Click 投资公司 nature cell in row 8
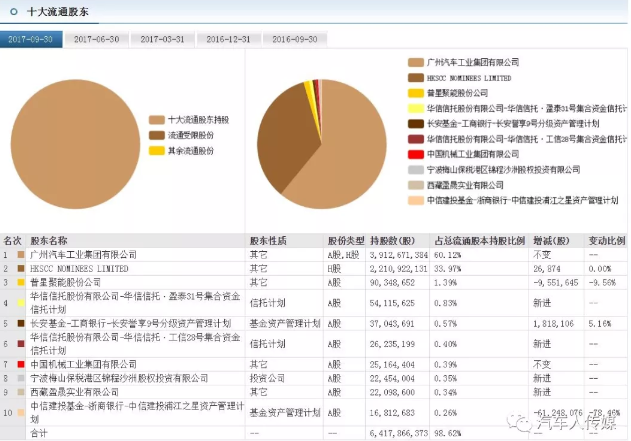 pos(267,378)
